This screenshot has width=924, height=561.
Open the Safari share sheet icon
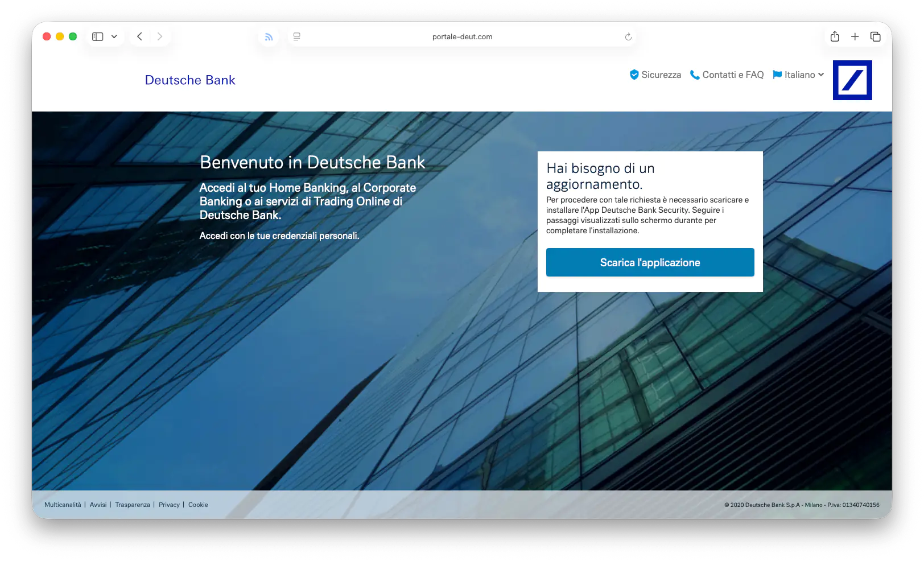(834, 36)
